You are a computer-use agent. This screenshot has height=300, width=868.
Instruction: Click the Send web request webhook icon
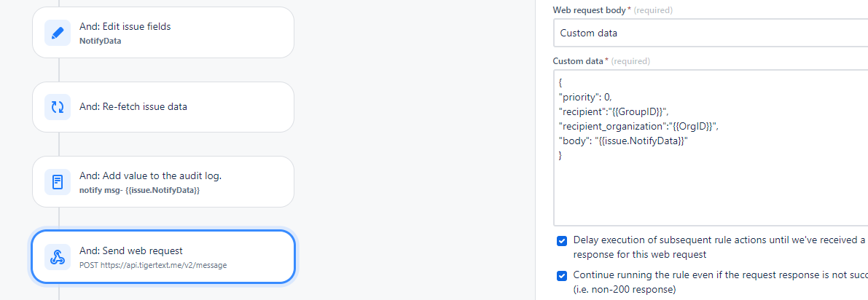coord(58,257)
